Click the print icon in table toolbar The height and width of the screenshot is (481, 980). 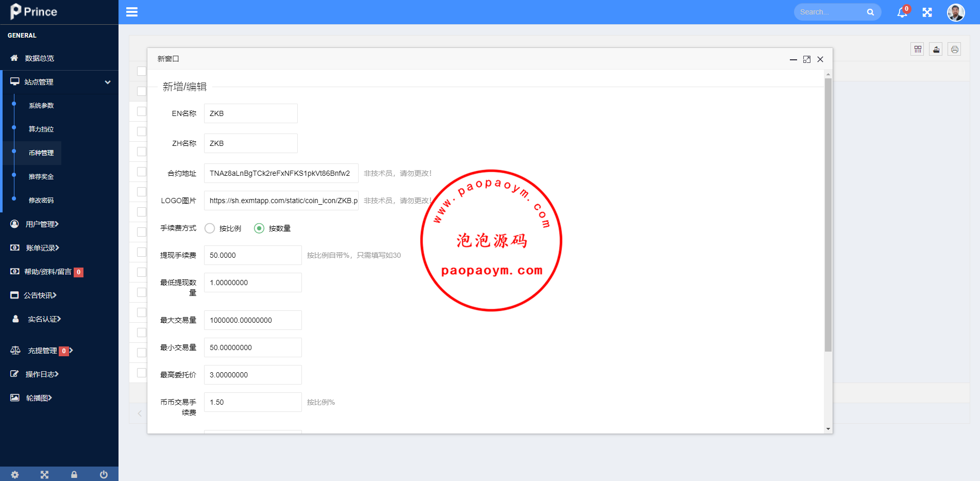(x=954, y=49)
